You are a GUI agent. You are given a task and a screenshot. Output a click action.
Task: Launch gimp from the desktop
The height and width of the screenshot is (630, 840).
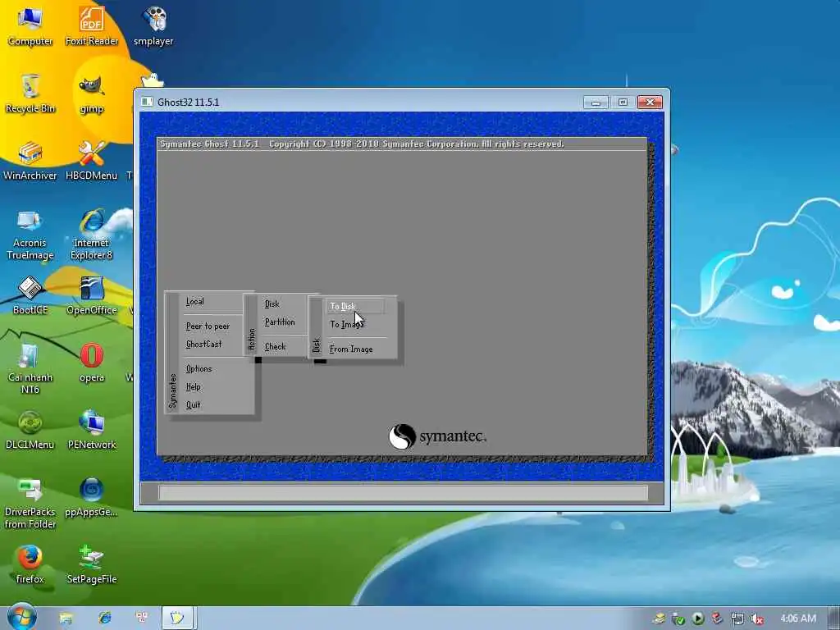tap(92, 94)
